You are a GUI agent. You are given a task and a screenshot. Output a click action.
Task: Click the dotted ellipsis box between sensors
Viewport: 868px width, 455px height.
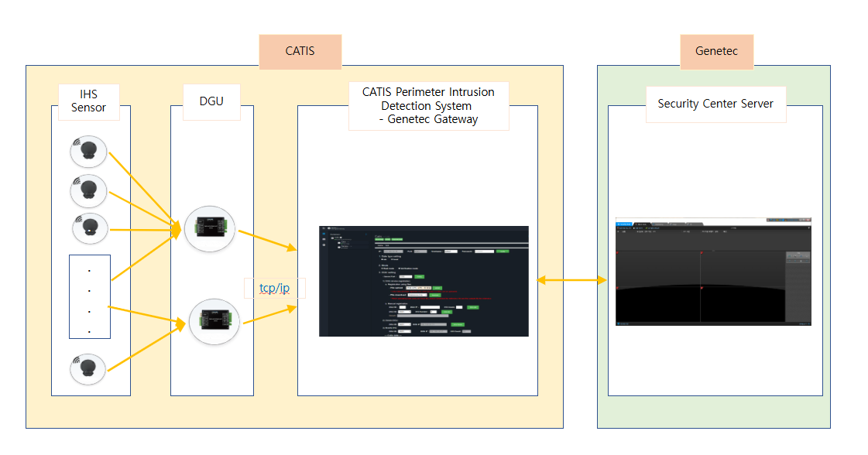click(x=90, y=296)
